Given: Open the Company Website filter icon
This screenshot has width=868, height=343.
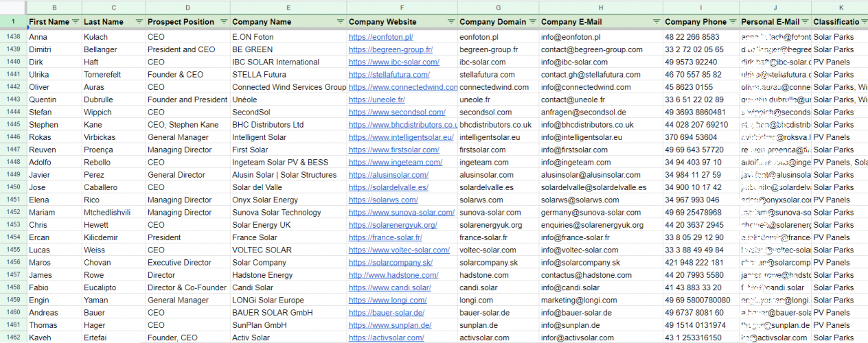Looking at the screenshot, I should tap(451, 22).
